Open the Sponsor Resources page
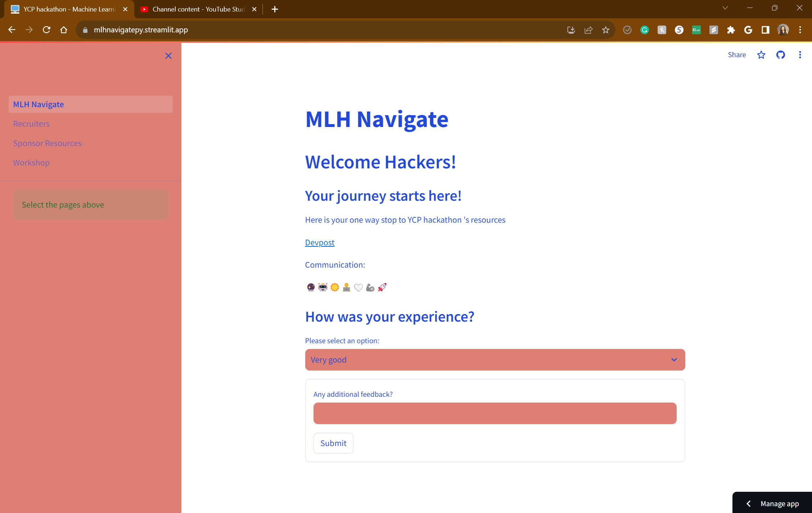This screenshot has height=513, width=812. 47,143
